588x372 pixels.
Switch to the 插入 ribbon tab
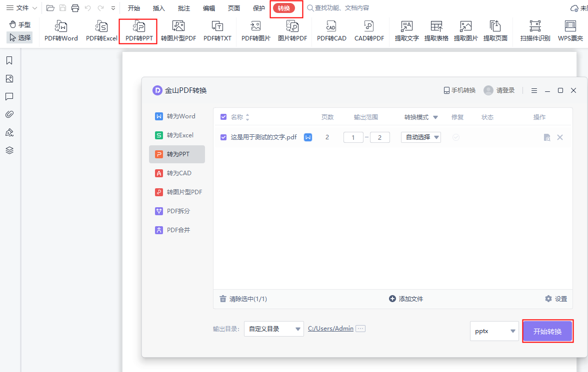[158, 8]
